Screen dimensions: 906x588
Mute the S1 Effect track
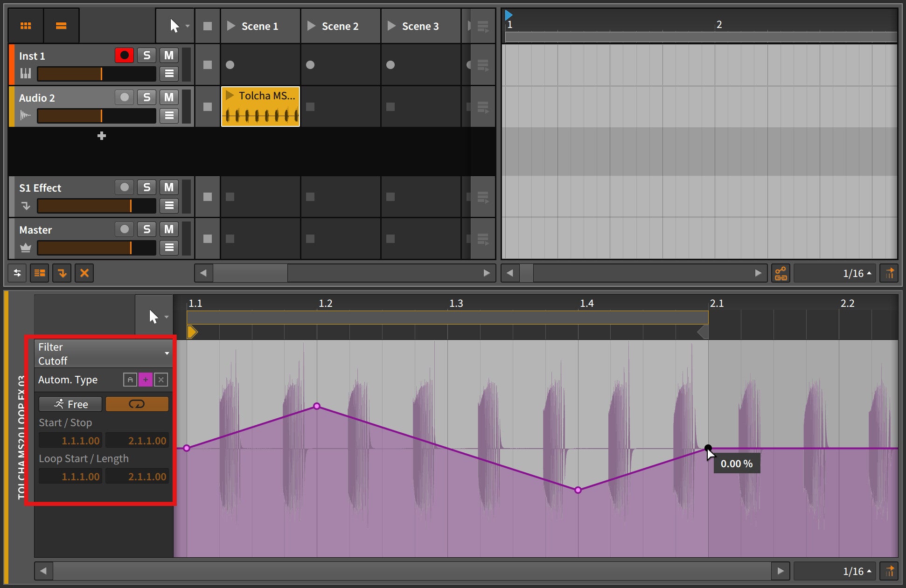168,187
